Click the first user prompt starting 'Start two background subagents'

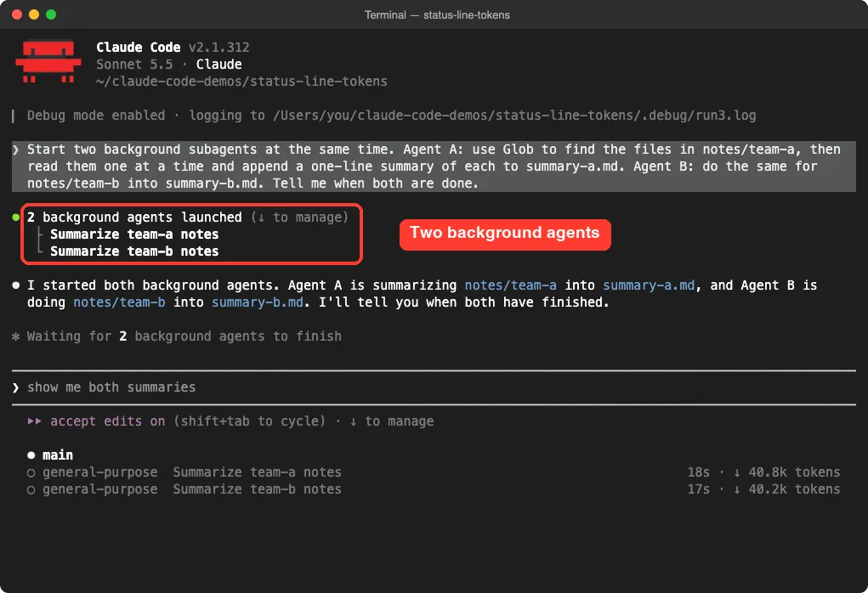click(x=434, y=167)
